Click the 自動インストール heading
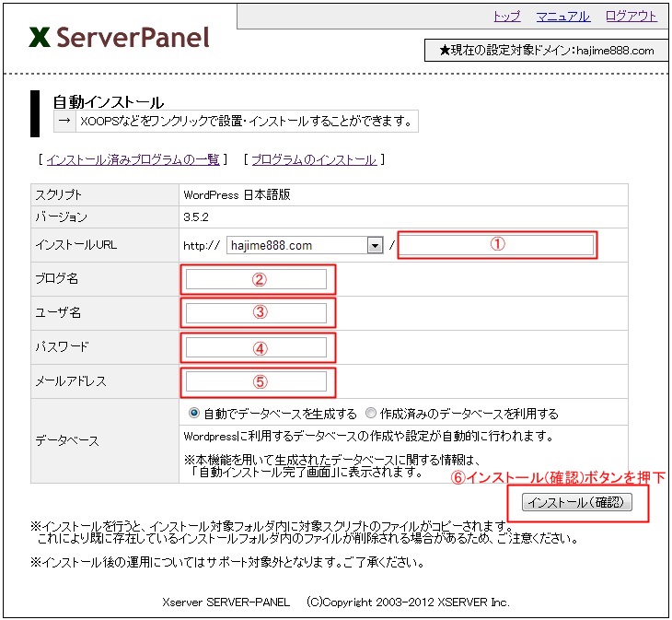672x620 pixels. [x=108, y=102]
